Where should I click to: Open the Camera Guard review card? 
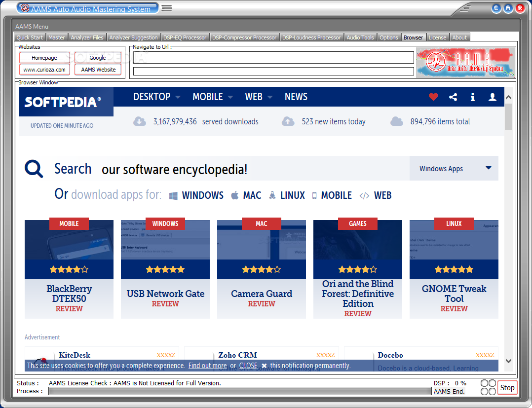[x=262, y=269]
